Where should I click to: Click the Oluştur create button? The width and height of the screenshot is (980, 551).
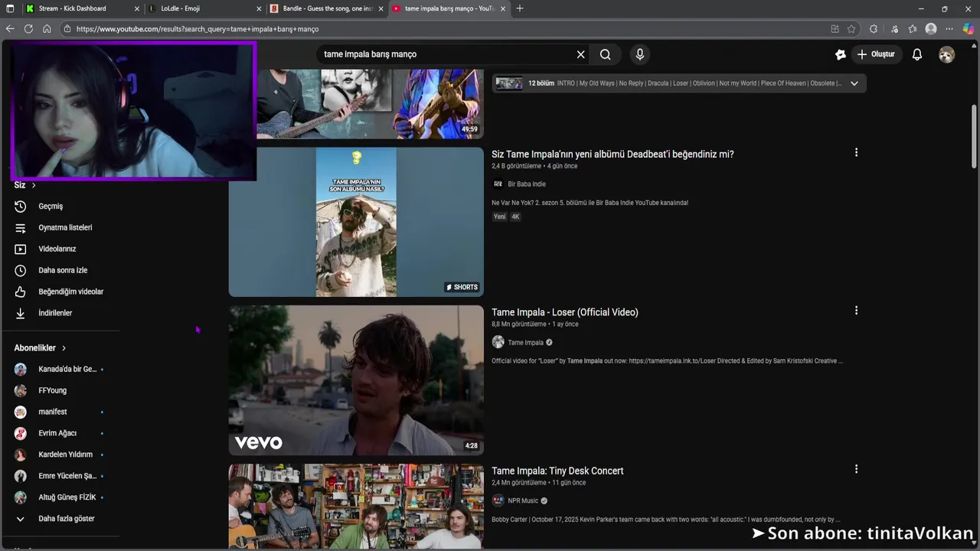click(x=876, y=54)
